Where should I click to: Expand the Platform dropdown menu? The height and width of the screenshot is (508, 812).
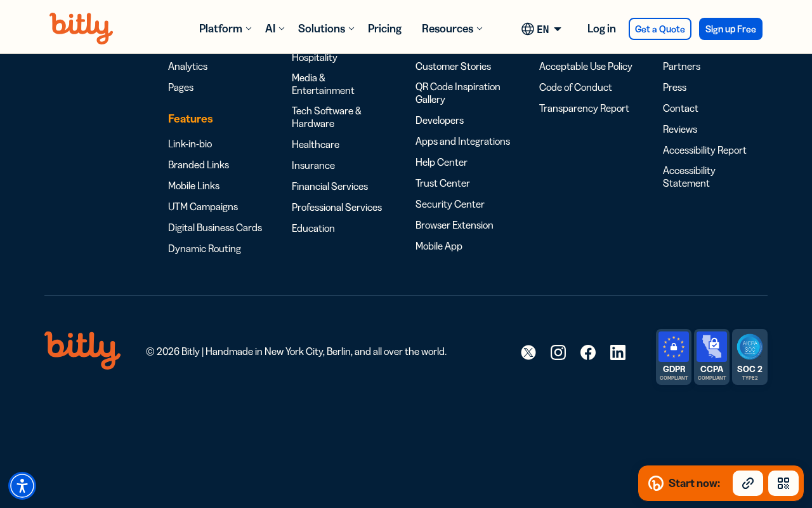pyautogui.click(x=225, y=29)
